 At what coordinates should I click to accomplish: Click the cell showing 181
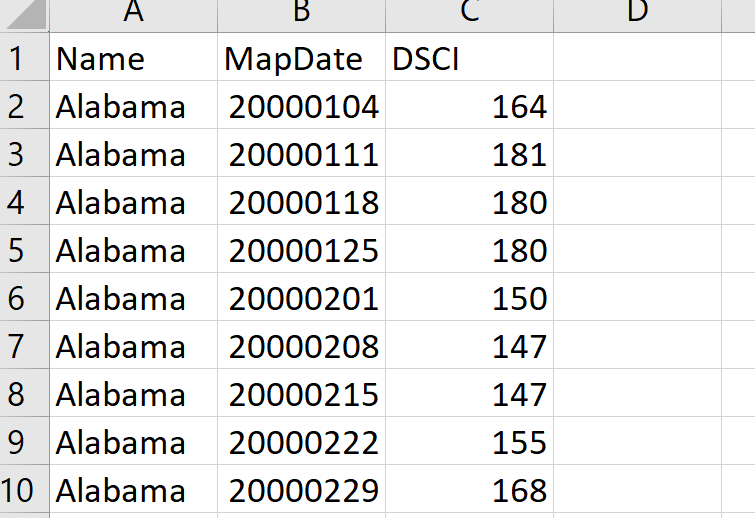pyautogui.click(x=469, y=154)
